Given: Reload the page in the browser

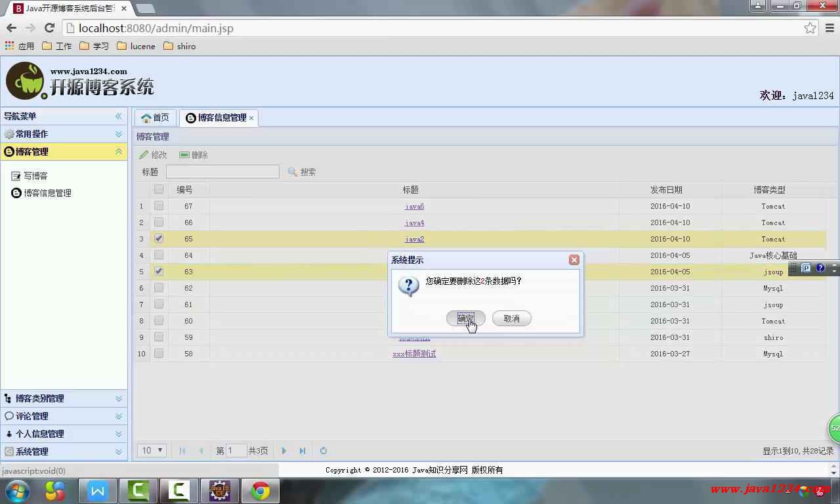Looking at the screenshot, I should (49, 28).
